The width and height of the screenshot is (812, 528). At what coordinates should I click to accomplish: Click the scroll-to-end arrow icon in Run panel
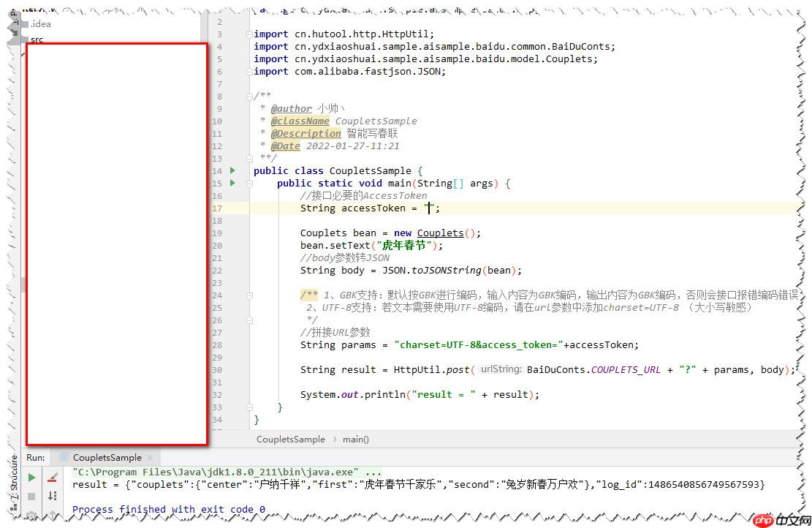click(x=53, y=496)
